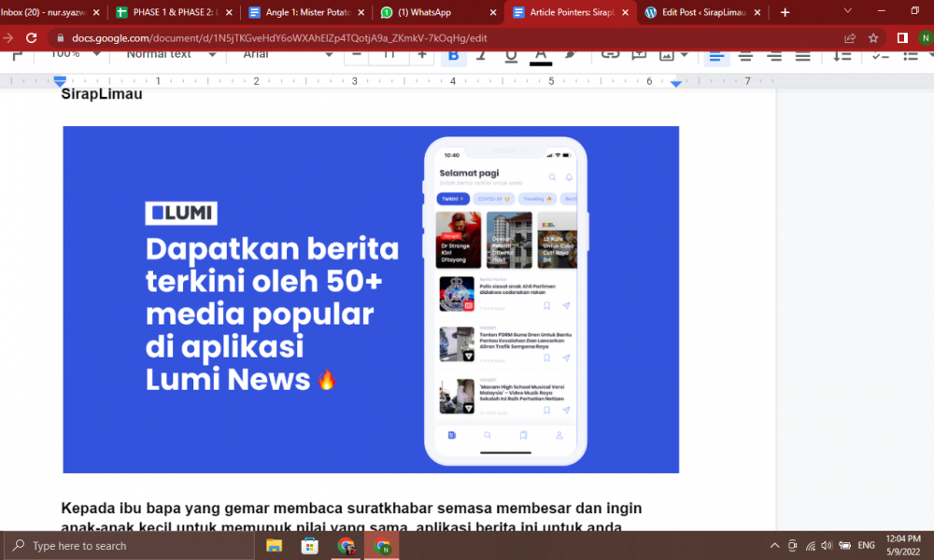Viewport: 934px width, 560px height.
Task: Open Microsoft Store from the taskbar
Action: point(310,546)
